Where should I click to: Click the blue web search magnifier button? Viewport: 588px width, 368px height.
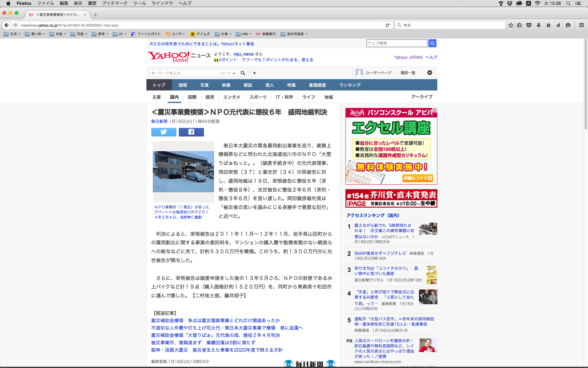[x=432, y=43]
